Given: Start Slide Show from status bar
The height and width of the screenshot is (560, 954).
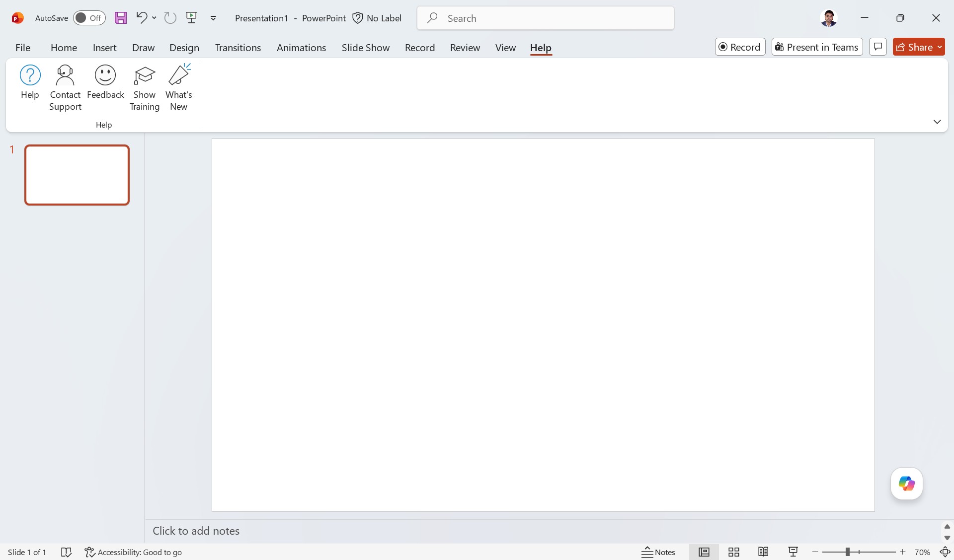Looking at the screenshot, I should pyautogui.click(x=793, y=552).
